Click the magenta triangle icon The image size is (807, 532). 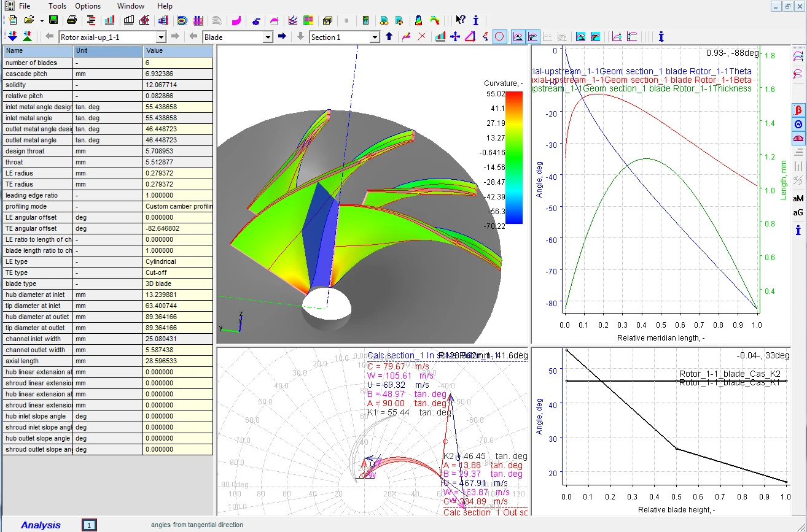click(x=470, y=37)
